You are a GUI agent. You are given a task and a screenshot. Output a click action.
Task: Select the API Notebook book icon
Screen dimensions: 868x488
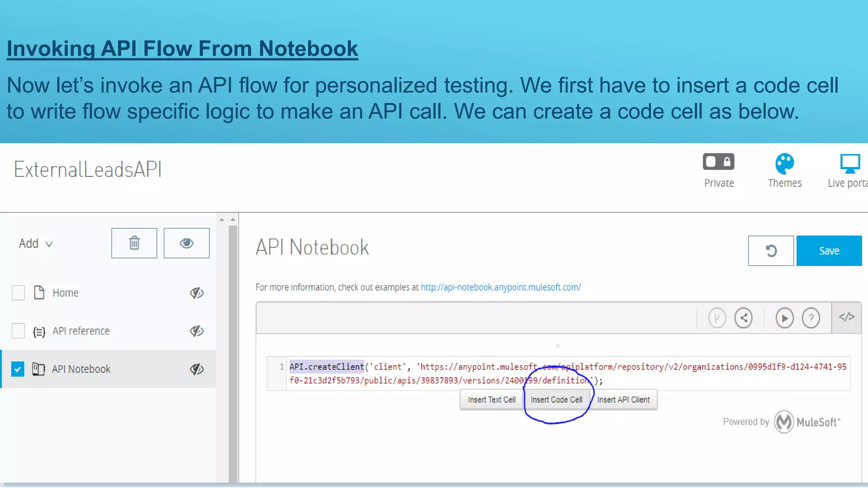click(x=39, y=369)
